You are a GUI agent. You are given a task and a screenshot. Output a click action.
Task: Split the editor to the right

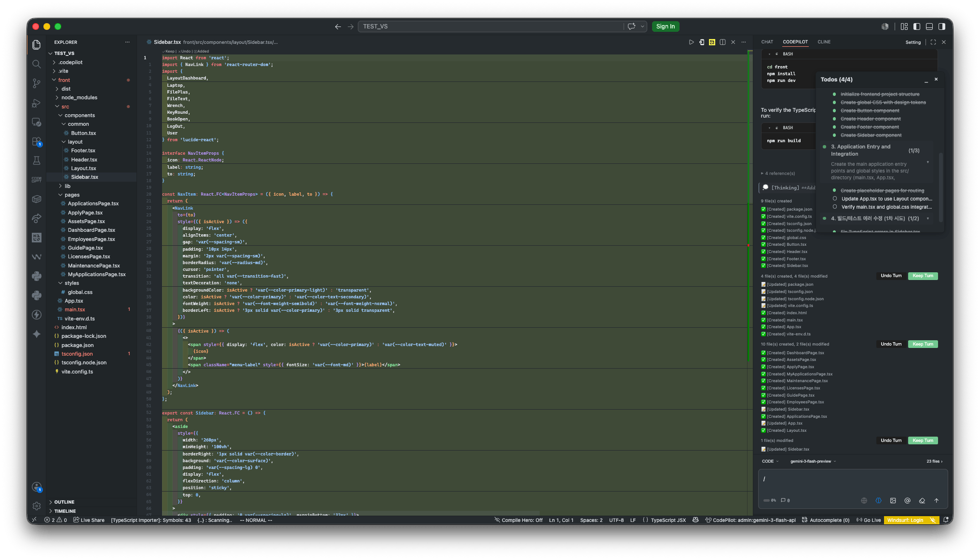(x=722, y=42)
